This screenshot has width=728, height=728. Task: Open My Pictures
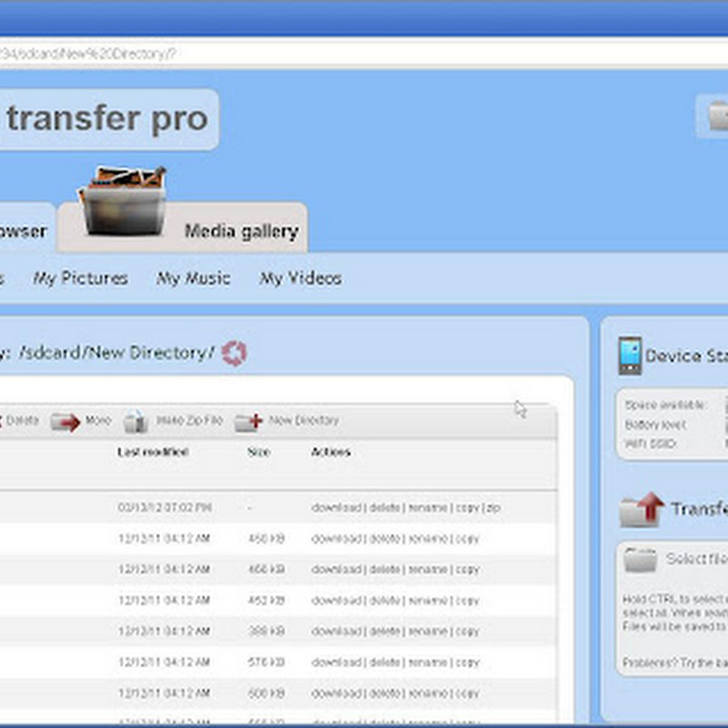click(x=80, y=278)
